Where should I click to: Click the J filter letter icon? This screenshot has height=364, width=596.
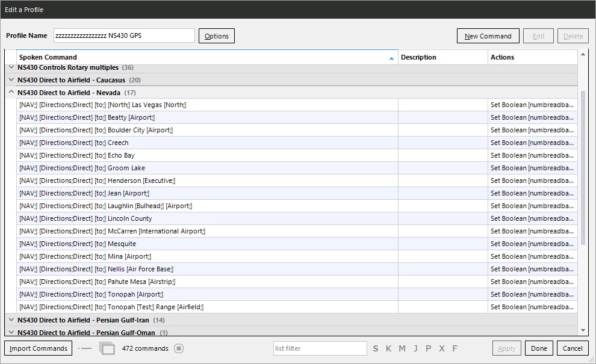pyautogui.click(x=415, y=348)
